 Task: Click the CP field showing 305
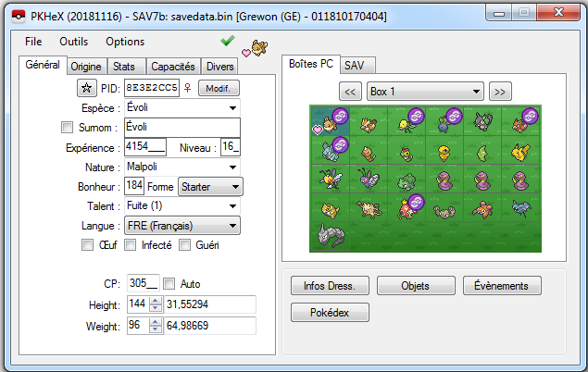(x=143, y=283)
